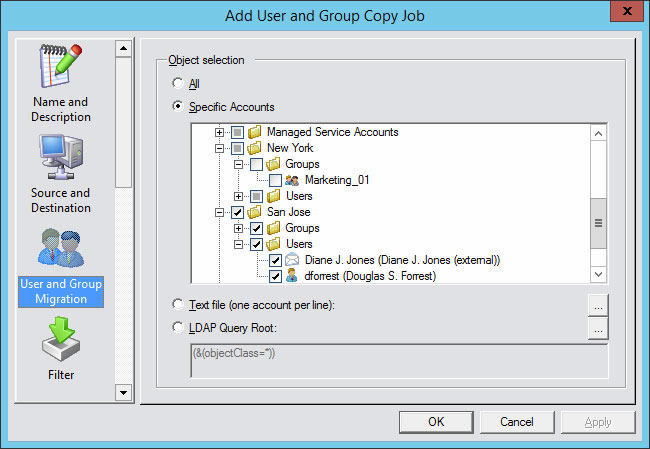Click the sidebar scrollbar down arrow

pyautogui.click(x=124, y=392)
